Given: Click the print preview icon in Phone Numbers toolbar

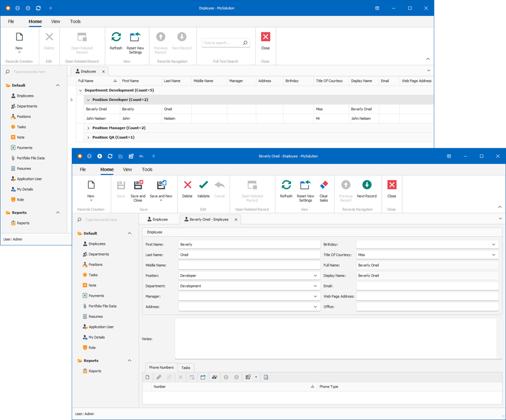Looking at the screenshot, I should click(266, 377).
